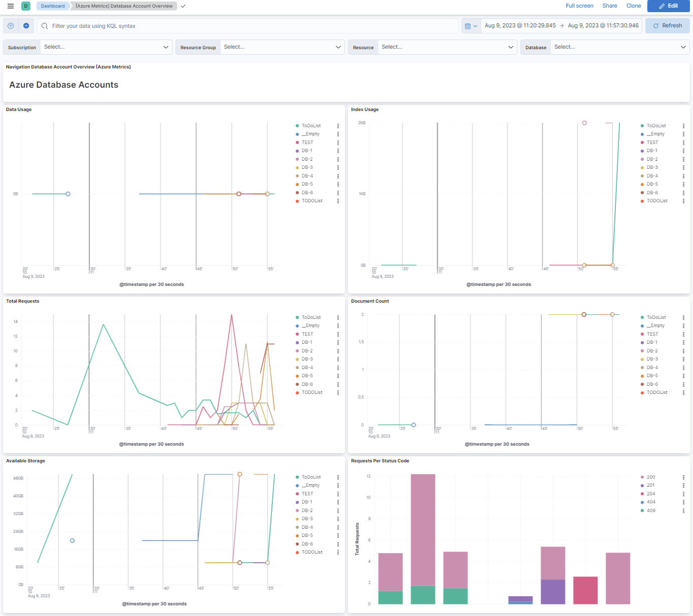The image size is (693, 616).
Task: Toggle TEST series in Total Requests legend
Action: [307, 334]
